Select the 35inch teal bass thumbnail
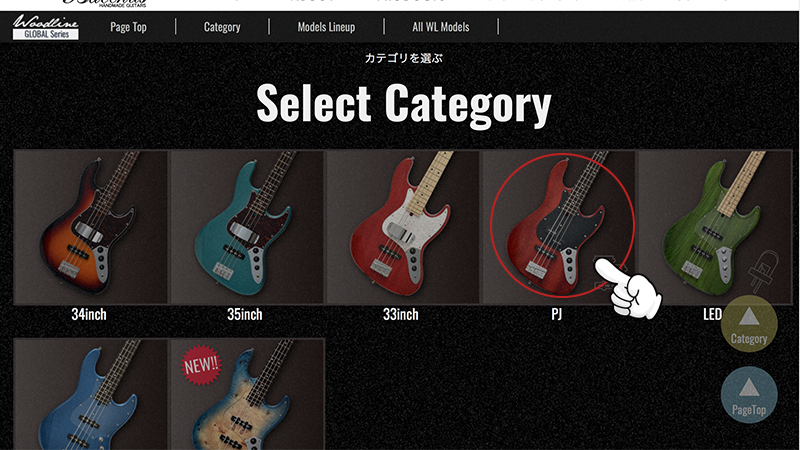The height and width of the screenshot is (450, 800). click(x=247, y=227)
